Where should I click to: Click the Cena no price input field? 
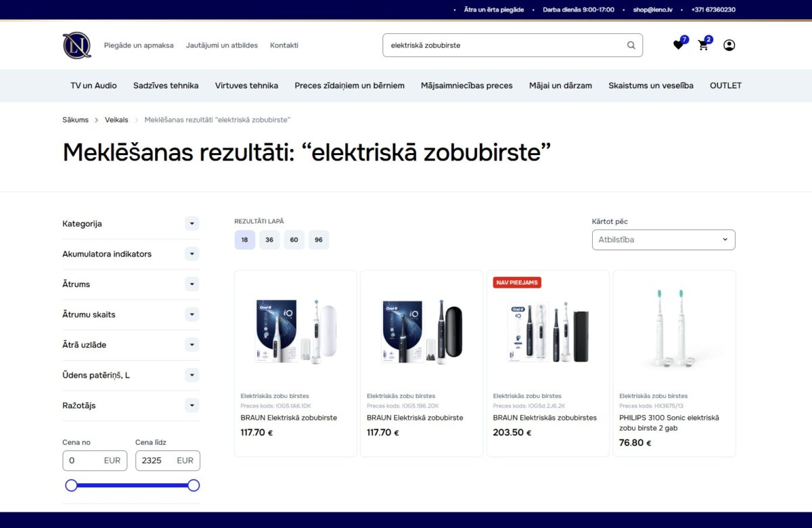tap(95, 460)
